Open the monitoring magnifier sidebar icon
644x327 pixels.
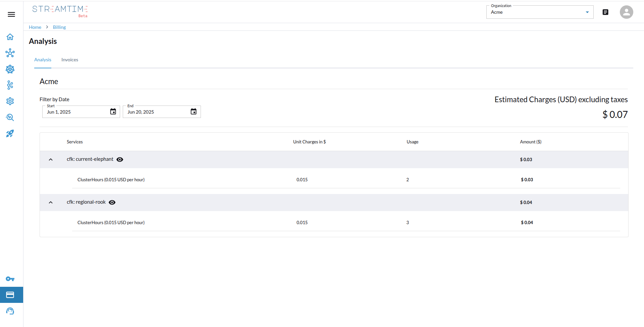(x=10, y=117)
